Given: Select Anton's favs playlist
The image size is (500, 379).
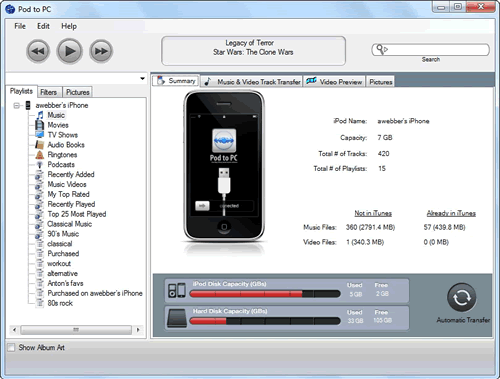Looking at the screenshot, I should click(65, 283).
